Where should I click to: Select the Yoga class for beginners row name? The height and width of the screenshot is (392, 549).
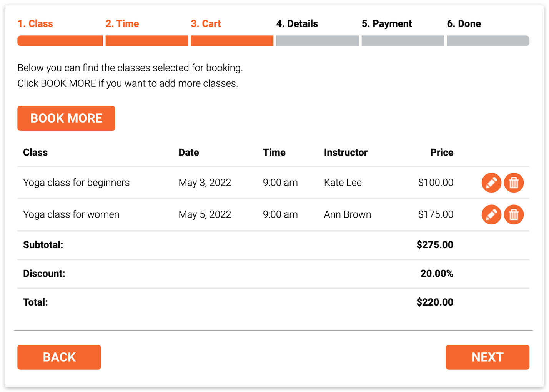tap(77, 183)
